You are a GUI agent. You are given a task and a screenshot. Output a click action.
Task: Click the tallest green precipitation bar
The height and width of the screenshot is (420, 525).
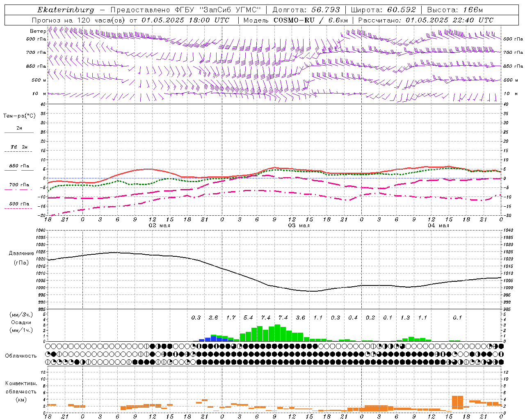(277, 333)
